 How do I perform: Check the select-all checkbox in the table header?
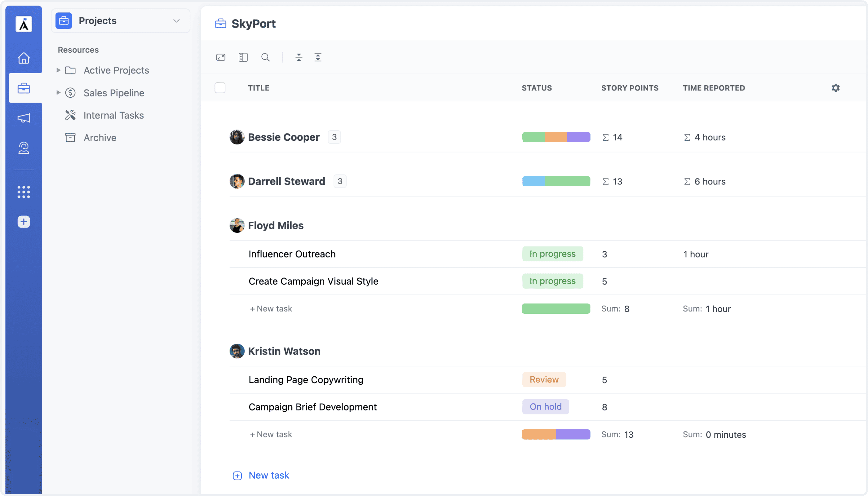click(220, 87)
